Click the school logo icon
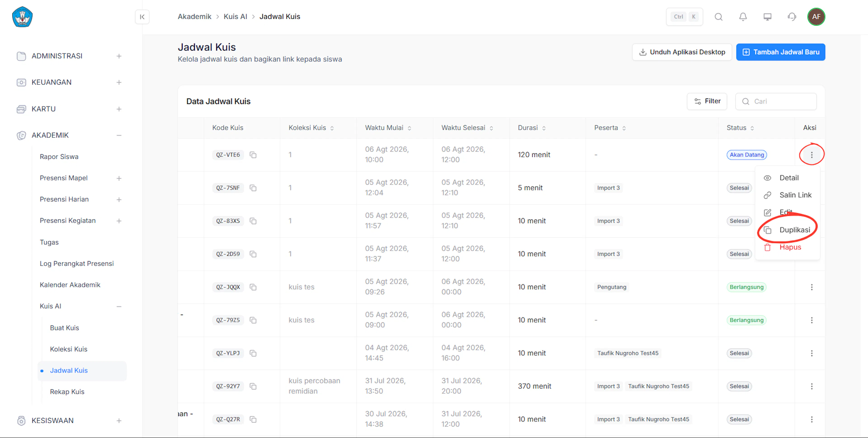The width and height of the screenshot is (868, 438). [x=22, y=17]
